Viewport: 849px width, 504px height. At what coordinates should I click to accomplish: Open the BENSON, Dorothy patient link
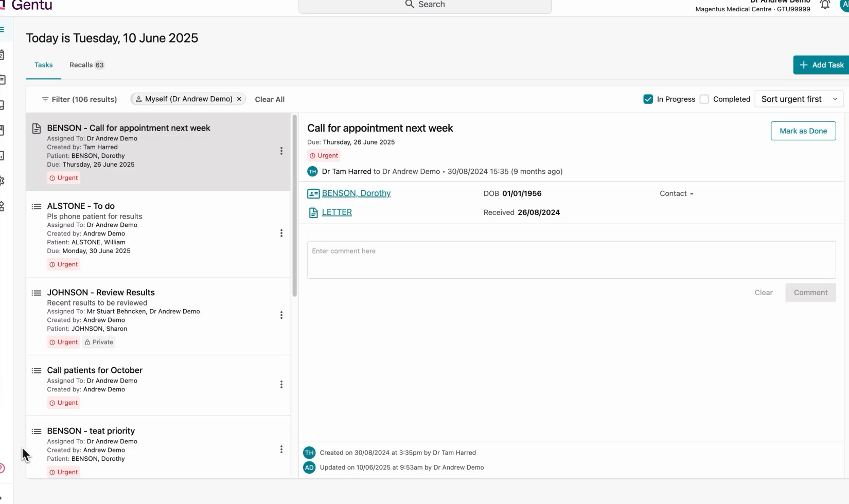tap(356, 193)
